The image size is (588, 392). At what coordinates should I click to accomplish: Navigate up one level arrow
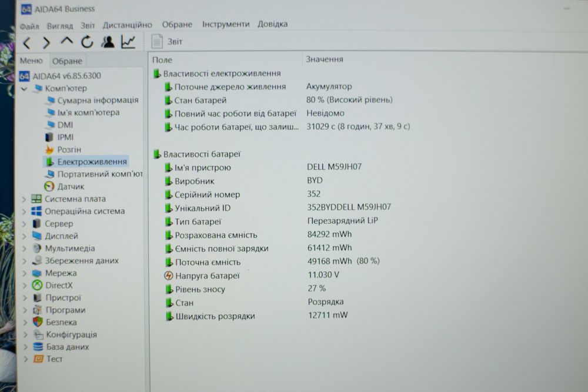67,41
